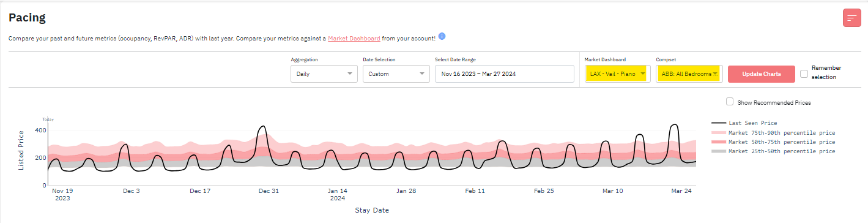868x223 pixels.
Task: Toggle Market 25th-50th percentile legend entry
Action: pyautogui.click(x=774, y=151)
